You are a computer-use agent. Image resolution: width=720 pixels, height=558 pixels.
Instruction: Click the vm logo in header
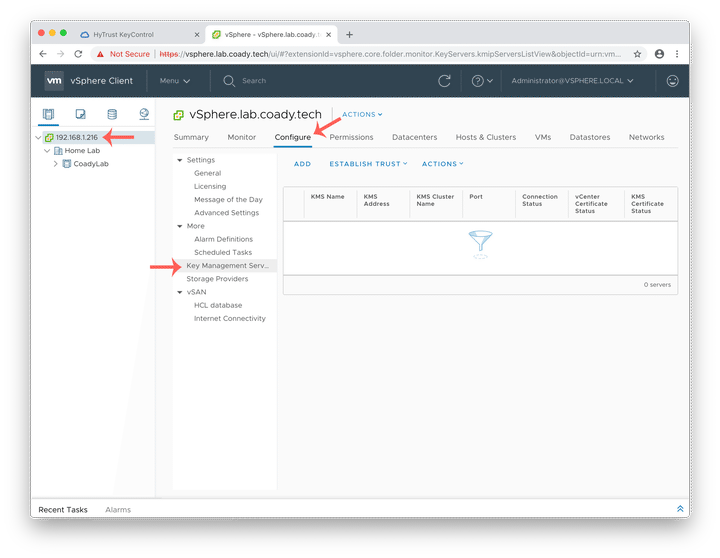click(x=54, y=81)
